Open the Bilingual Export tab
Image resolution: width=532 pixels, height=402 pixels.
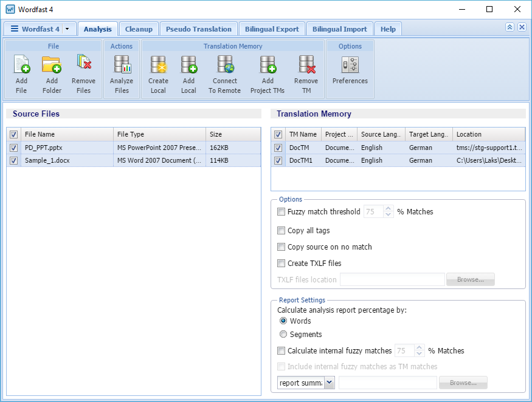(272, 29)
